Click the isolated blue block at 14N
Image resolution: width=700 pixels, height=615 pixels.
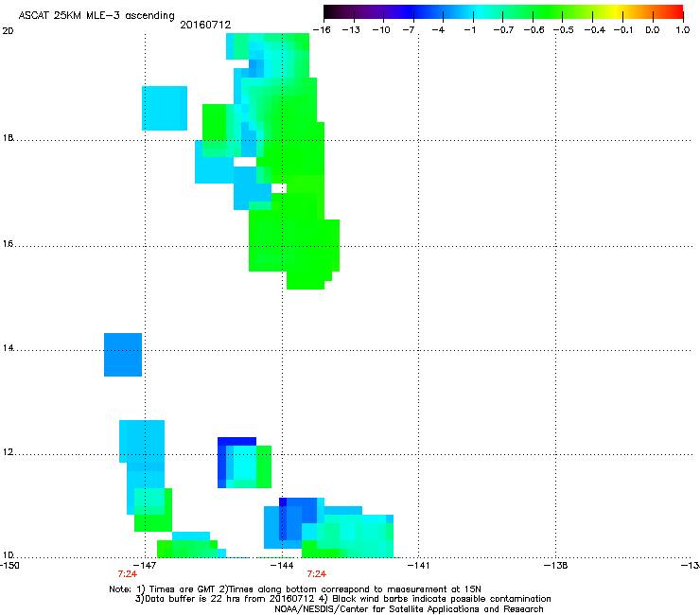click(123, 355)
